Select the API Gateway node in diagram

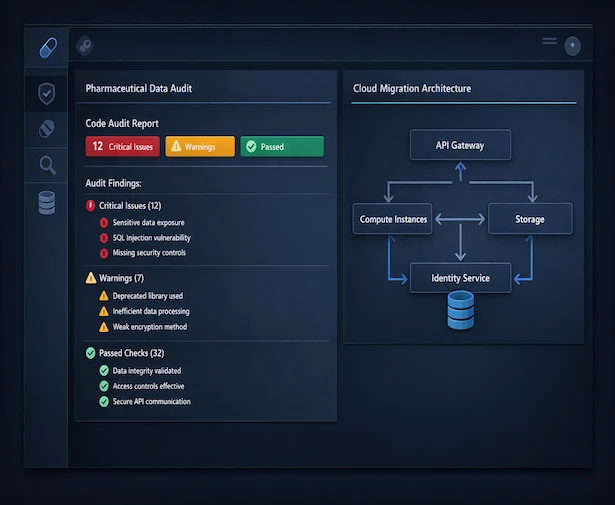460,145
